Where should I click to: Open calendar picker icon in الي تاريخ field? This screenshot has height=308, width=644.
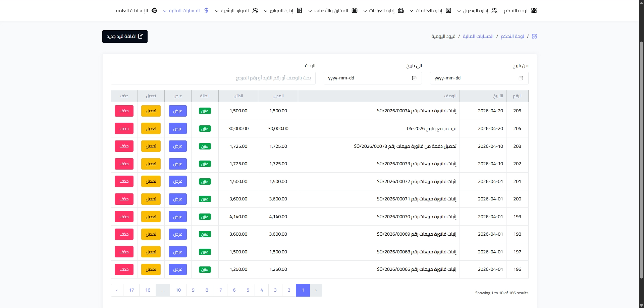[414, 78]
